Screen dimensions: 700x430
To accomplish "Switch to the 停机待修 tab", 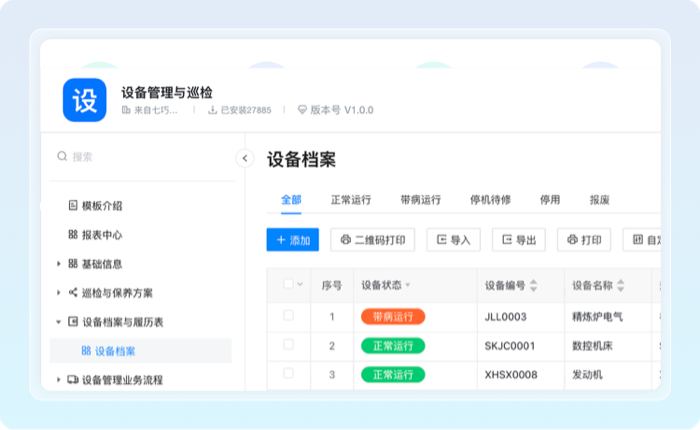I will (x=490, y=199).
